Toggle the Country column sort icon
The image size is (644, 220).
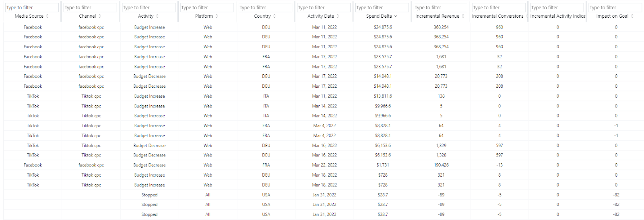pos(275,16)
